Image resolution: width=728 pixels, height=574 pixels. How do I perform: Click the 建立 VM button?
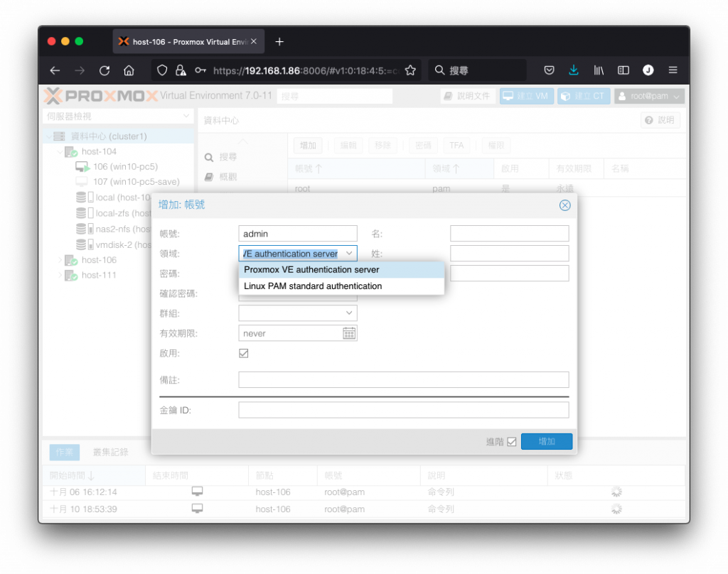click(527, 96)
